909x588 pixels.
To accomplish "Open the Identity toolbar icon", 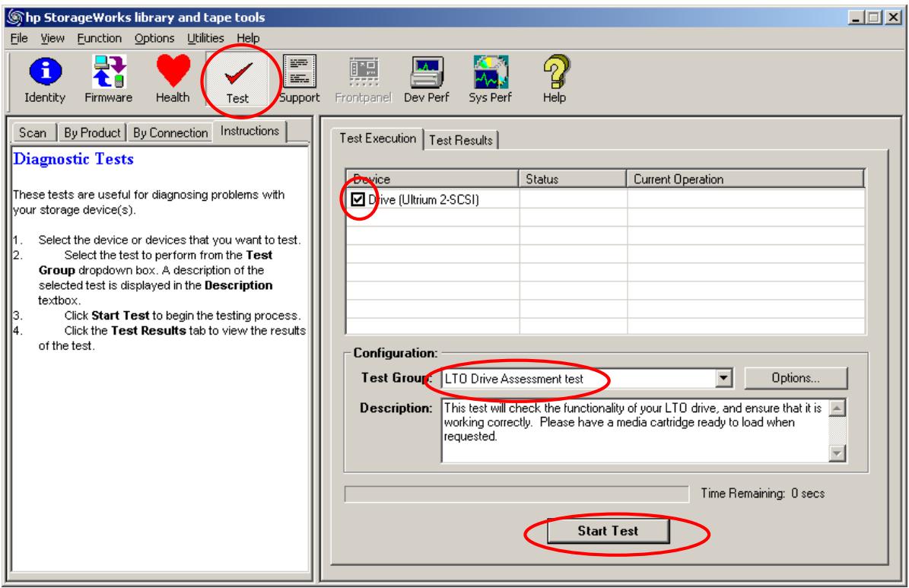I will click(x=45, y=80).
